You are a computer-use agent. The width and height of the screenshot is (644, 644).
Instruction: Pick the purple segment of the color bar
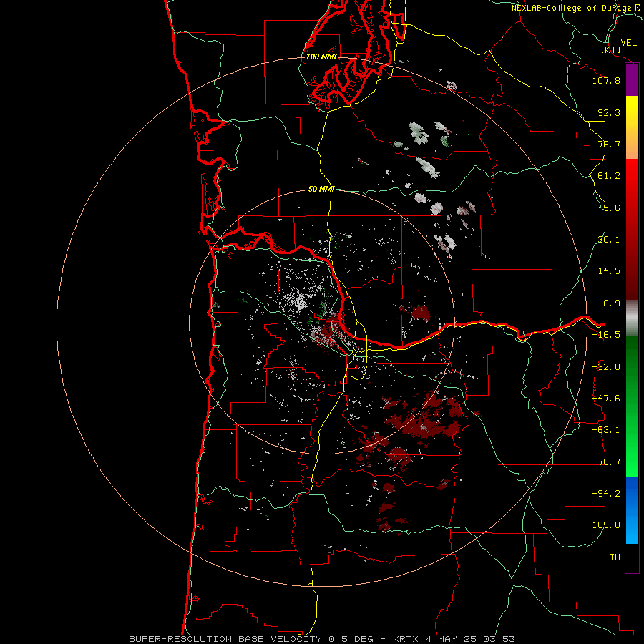tap(632, 80)
